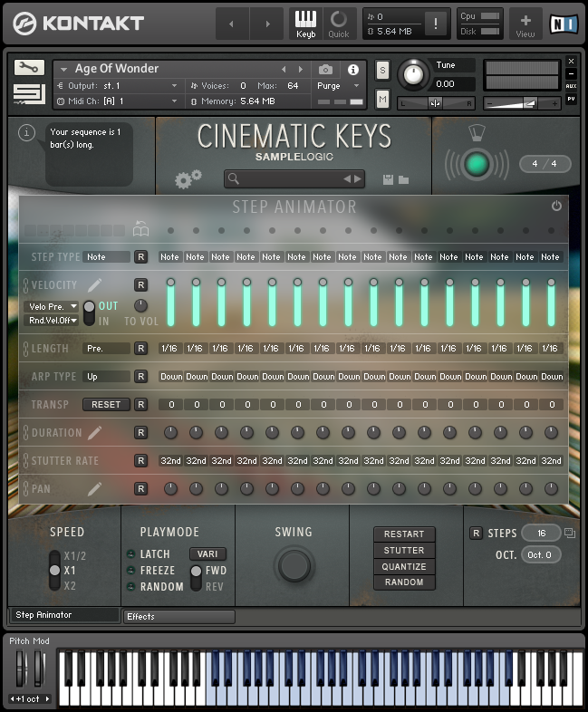
Task: Open the View options plus icon
Action: click(525, 24)
